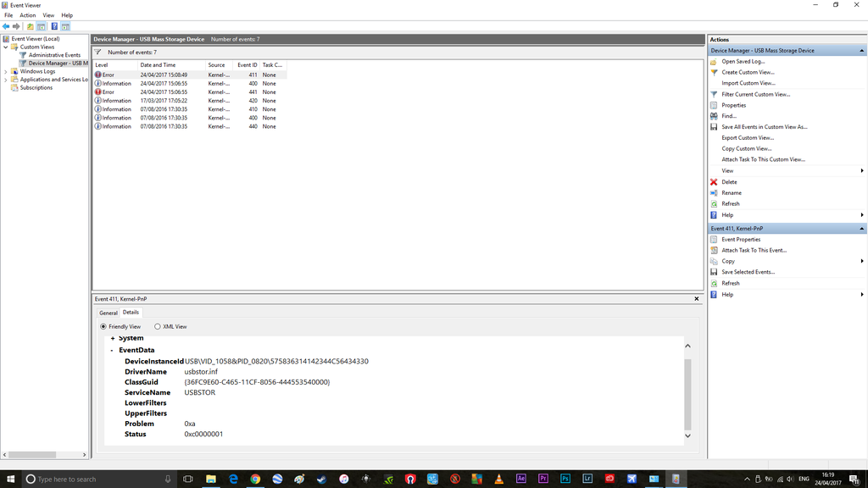Click the Forward arrow in the toolbar

(16, 26)
